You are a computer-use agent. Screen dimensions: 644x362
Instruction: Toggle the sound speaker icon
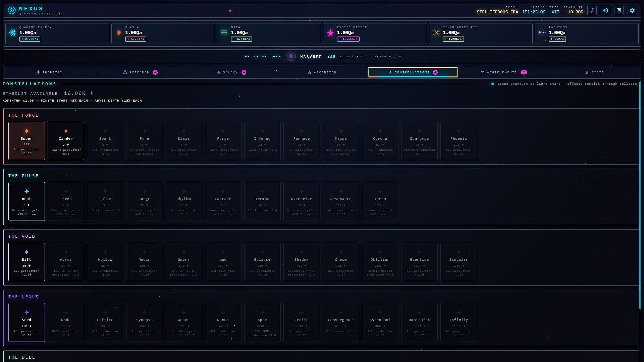(605, 10)
